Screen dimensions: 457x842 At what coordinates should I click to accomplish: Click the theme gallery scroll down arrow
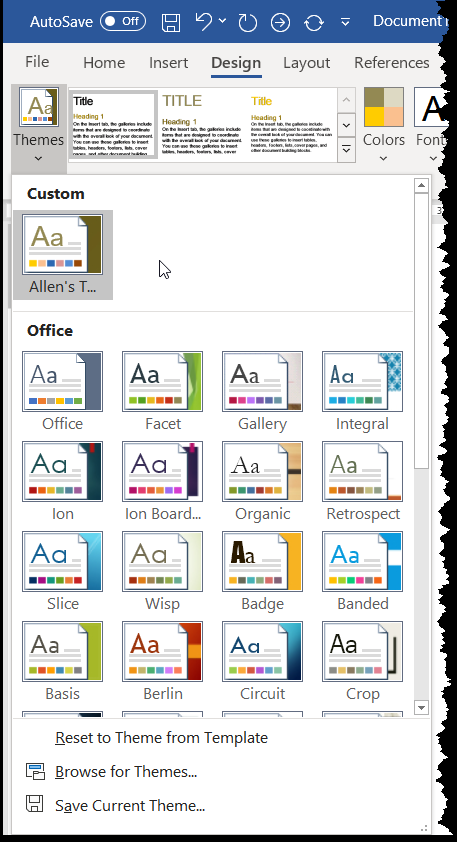422,708
